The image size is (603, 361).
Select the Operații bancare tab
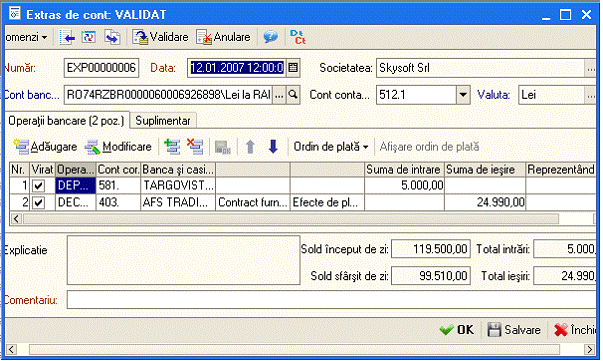pos(66,121)
